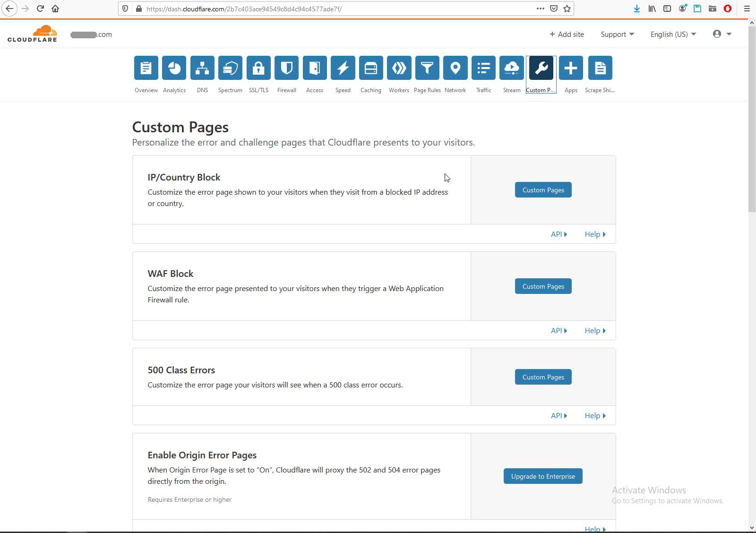Open the Stream cloud icon

(x=512, y=68)
